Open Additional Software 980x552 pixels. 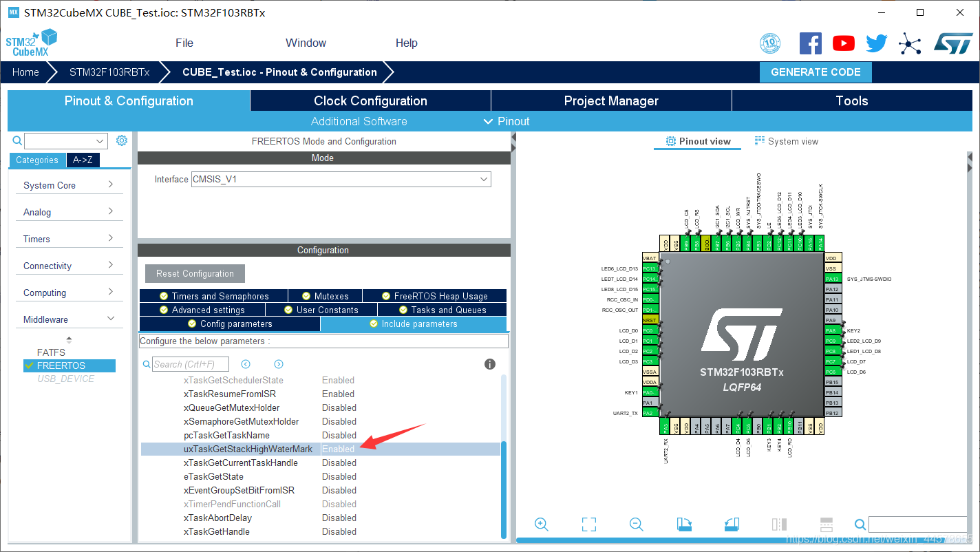click(x=359, y=121)
